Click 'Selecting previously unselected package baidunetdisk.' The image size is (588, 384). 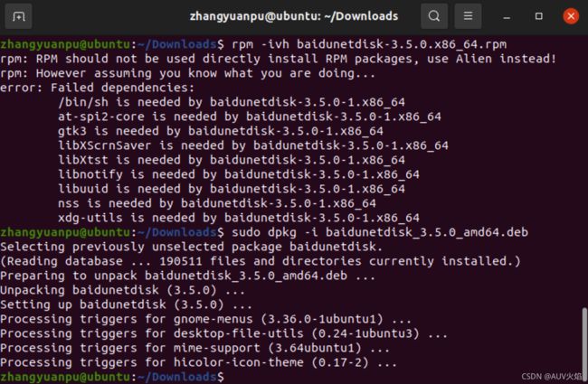[x=191, y=247]
